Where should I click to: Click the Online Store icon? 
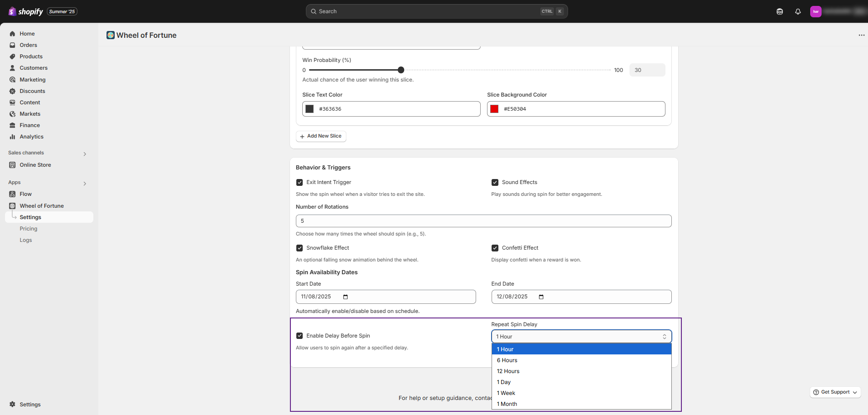pyautogui.click(x=12, y=165)
